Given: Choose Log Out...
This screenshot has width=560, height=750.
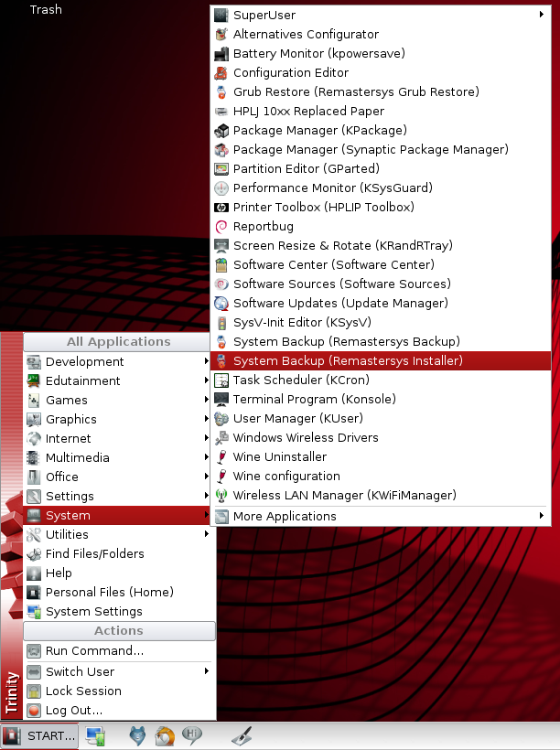Looking at the screenshot, I should coord(119,711).
